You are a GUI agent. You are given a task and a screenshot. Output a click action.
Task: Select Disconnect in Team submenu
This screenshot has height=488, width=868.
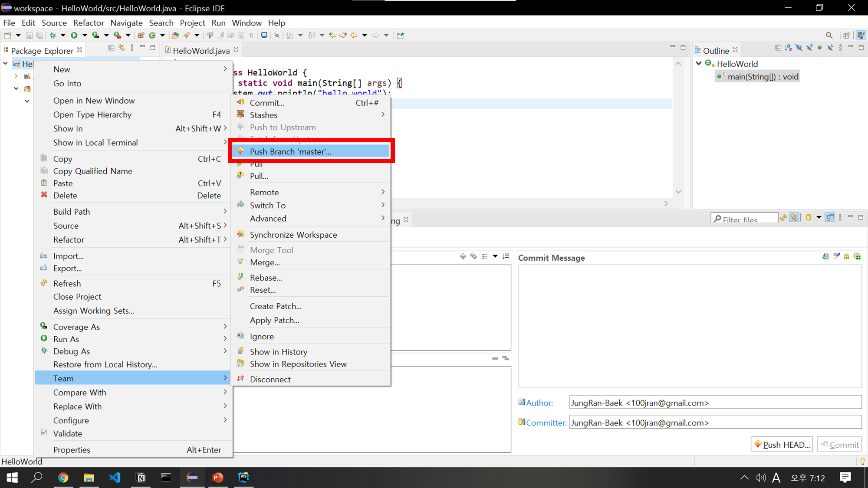click(311, 379)
